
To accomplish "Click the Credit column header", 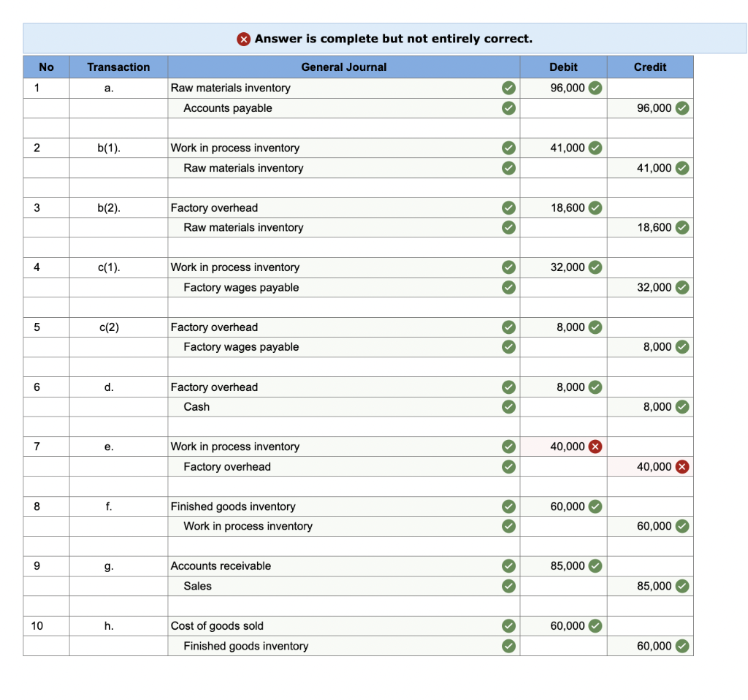I will click(x=650, y=67).
